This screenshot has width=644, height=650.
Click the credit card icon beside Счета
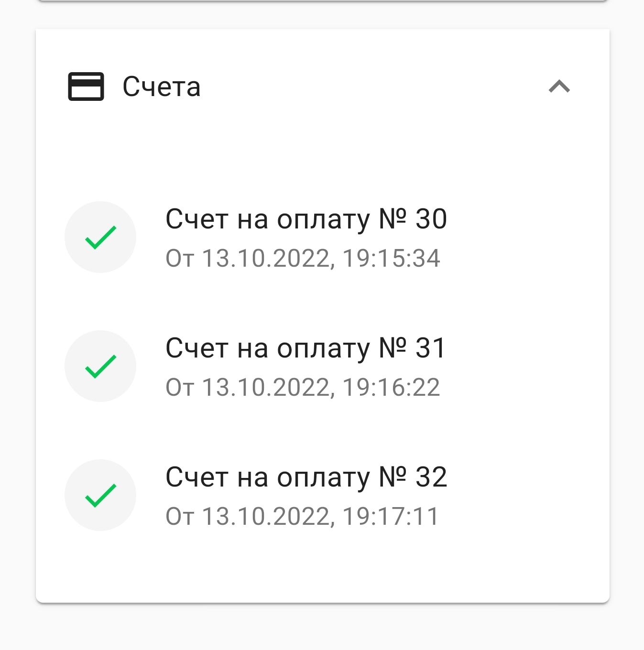click(x=86, y=87)
